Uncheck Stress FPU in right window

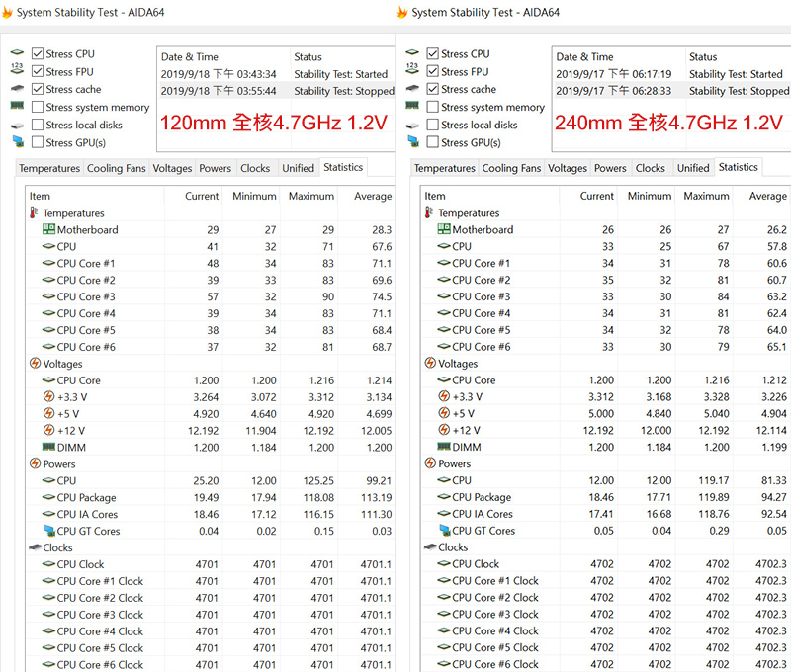coord(432,71)
